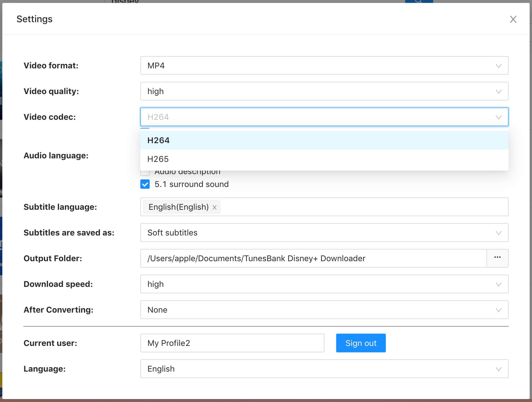Screen dimensions: 532x402
Task: Open the After Converting dropdown
Action: point(324,310)
